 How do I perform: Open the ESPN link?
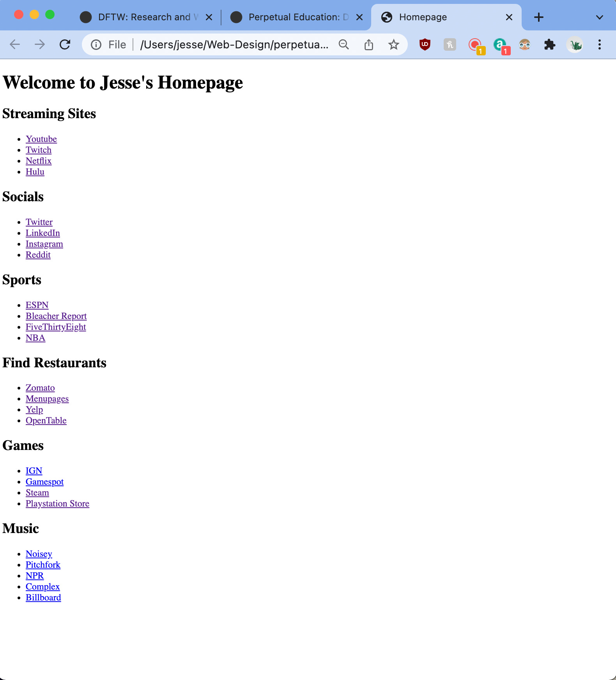(37, 305)
